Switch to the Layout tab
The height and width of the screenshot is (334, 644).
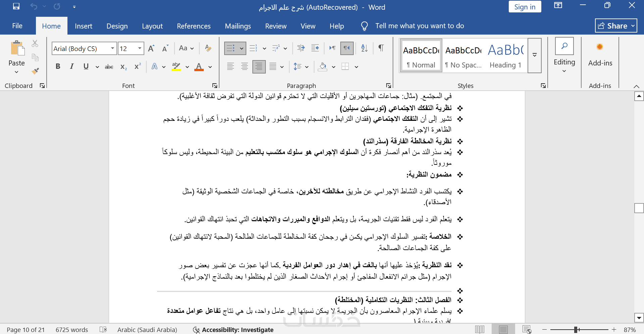[152, 26]
